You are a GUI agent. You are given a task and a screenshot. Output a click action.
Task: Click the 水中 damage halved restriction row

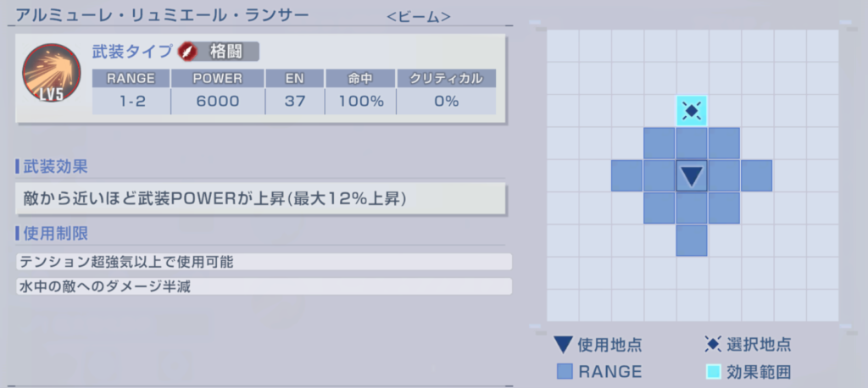point(263,286)
